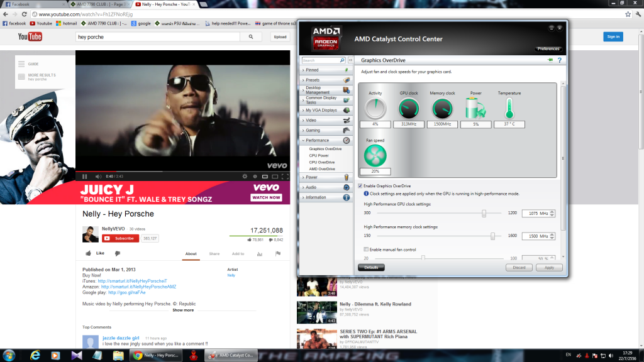
Task: Click the Defaults button in Catalyst
Action: coord(371,268)
